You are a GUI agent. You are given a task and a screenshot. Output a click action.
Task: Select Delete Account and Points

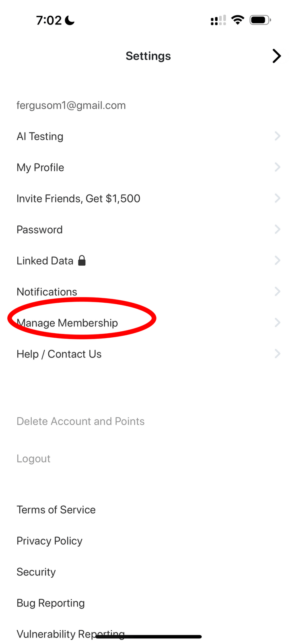coord(80,421)
